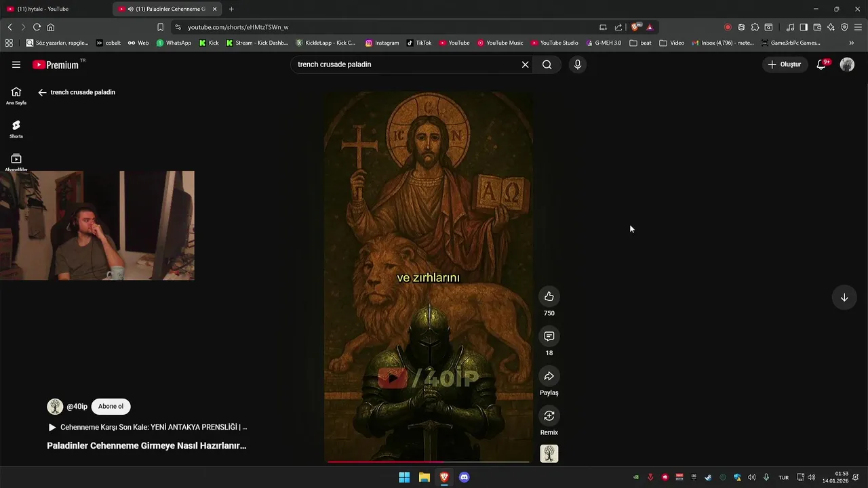
Task: Open the extensions puzzle icon
Action: click(x=755, y=27)
